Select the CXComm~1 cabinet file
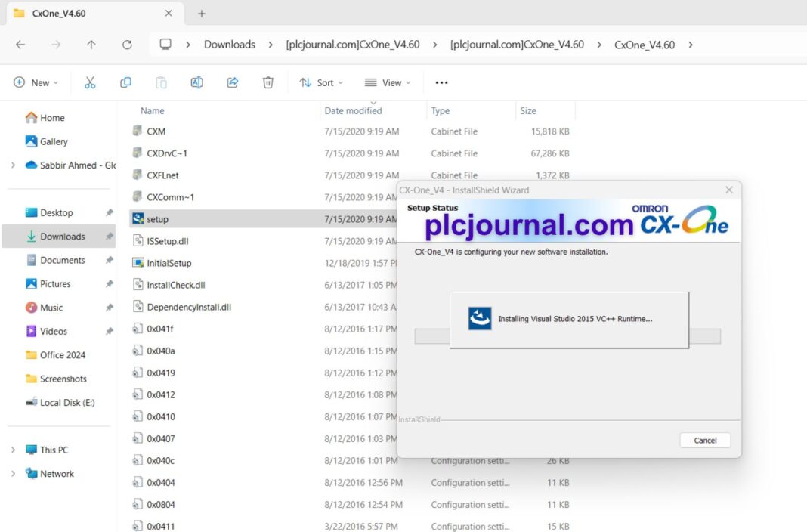807x532 pixels. pos(170,197)
